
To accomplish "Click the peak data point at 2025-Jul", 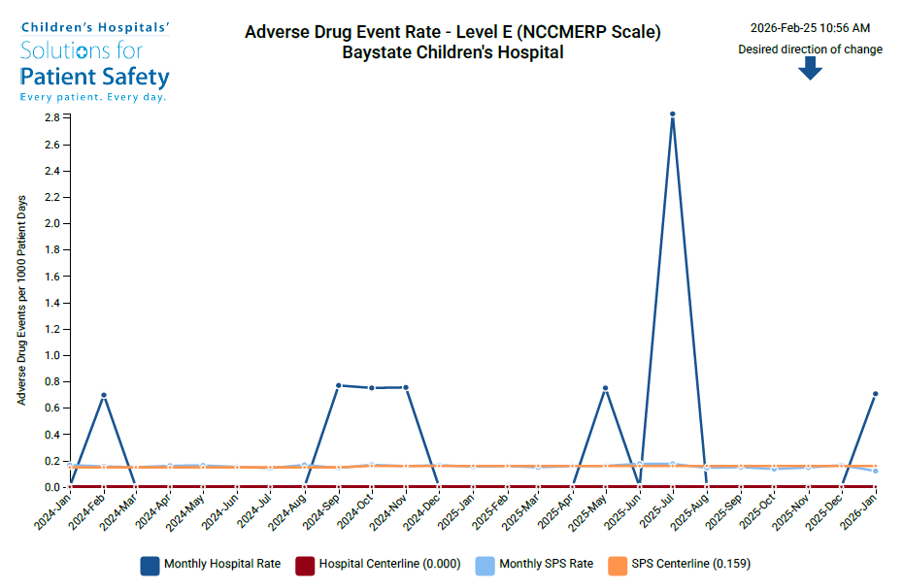I will pos(672,114).
